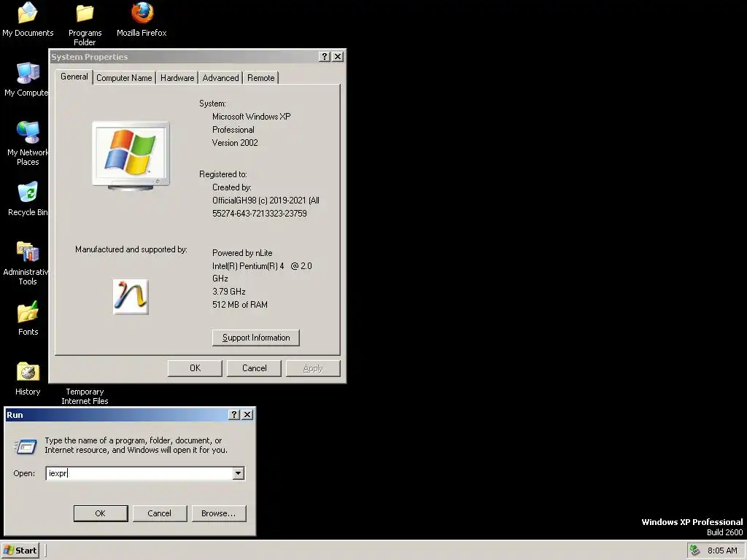Click the taskbar clock showing 8:05 AM

pyautogui.click(x=722, y=551)
